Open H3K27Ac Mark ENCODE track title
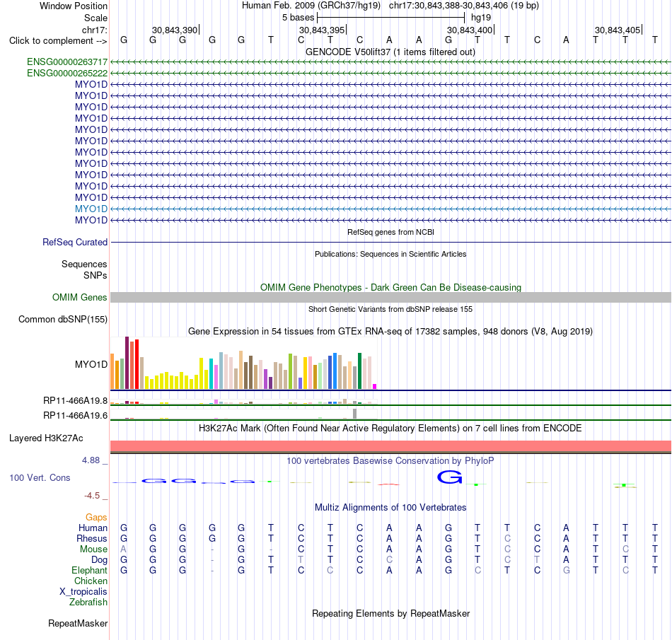Screen dimensions: 672x640 pos(390,428)
